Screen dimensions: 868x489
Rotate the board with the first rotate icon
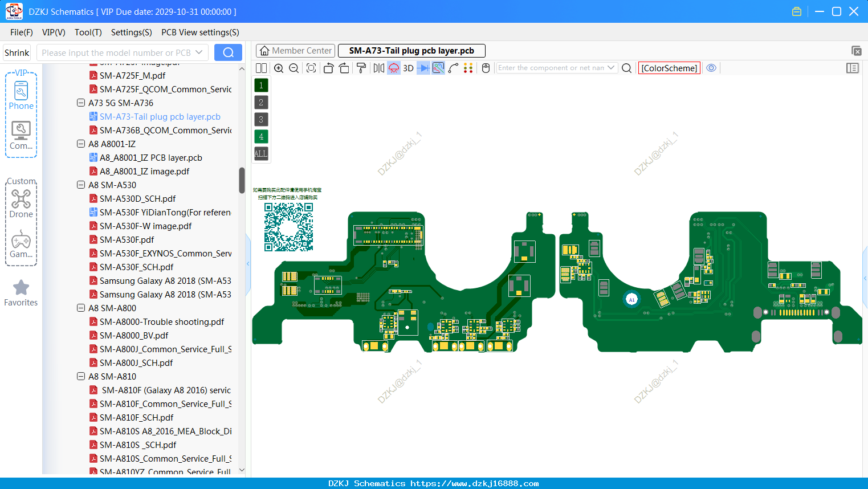pos(328,68)
